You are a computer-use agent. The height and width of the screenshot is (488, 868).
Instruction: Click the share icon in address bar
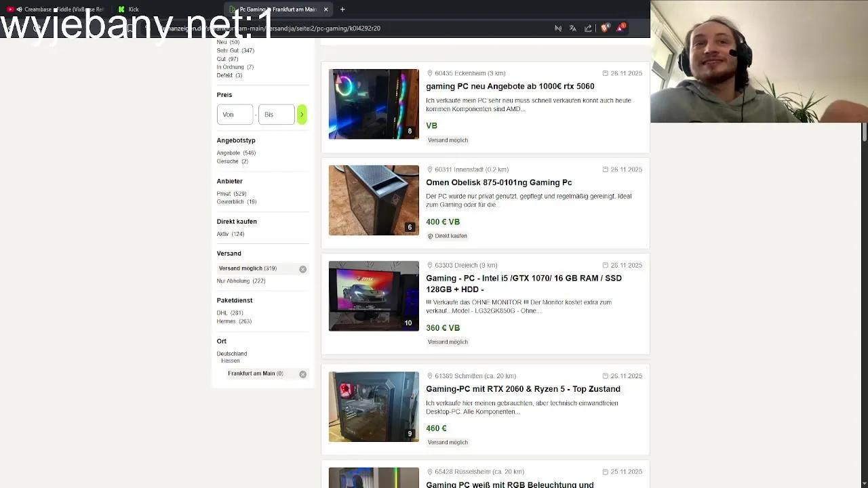click(588, 28)
